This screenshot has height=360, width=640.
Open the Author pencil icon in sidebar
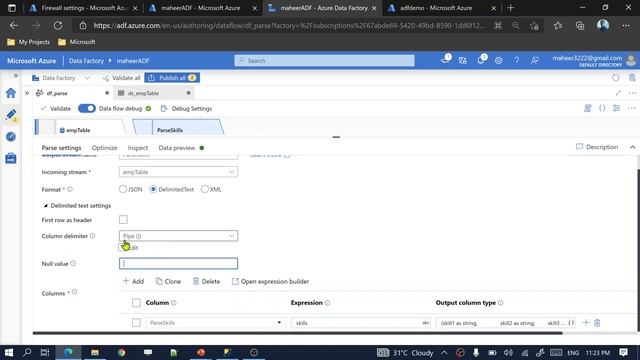tap(11, 115)
